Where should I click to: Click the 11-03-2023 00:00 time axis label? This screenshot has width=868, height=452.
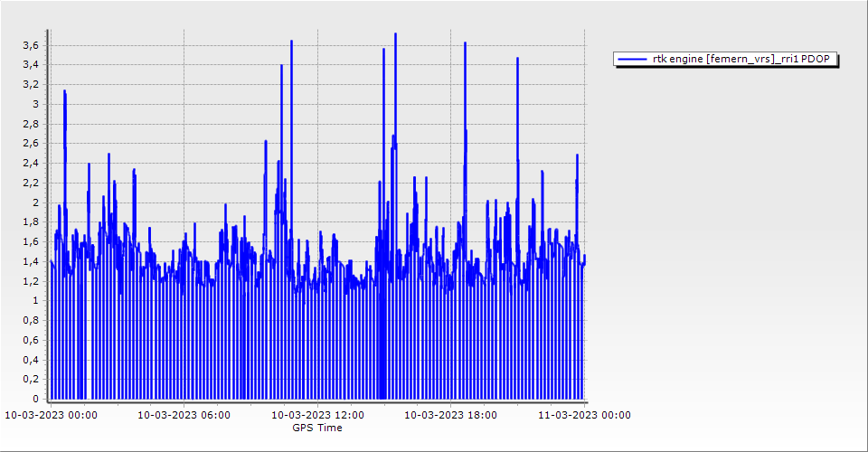point(584,416)
